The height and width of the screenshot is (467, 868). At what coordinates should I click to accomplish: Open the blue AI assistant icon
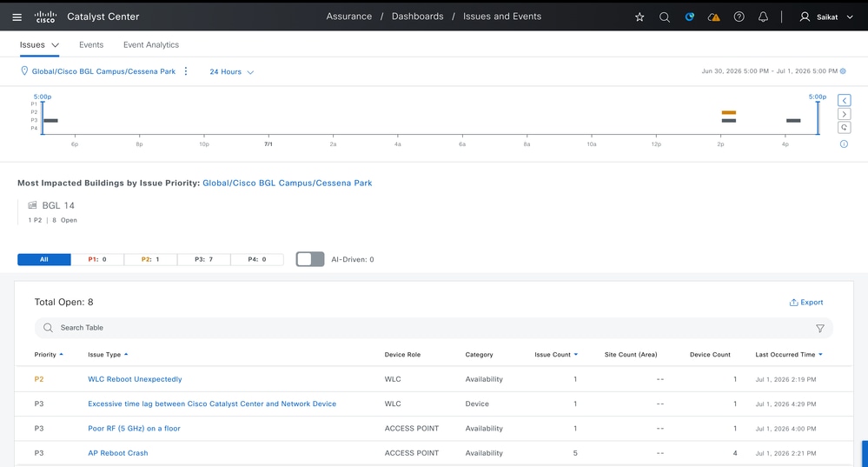689,17
